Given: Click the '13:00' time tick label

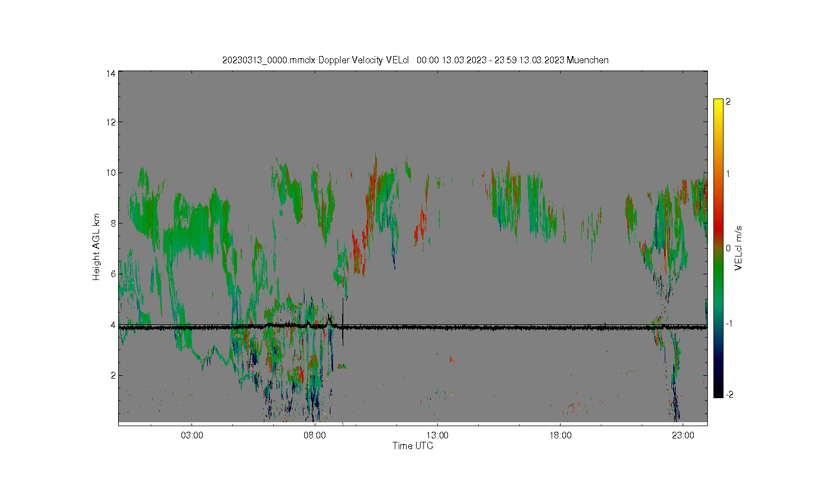Looking at the screenshot, I should tap(437, 435).
